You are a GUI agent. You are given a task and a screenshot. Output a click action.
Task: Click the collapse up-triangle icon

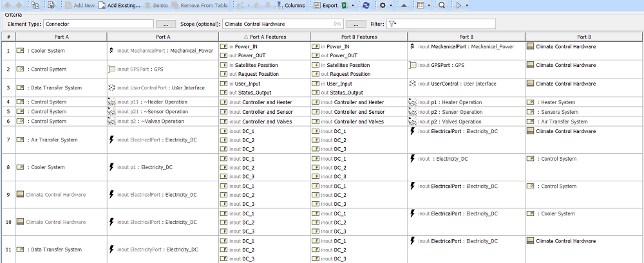403,5
